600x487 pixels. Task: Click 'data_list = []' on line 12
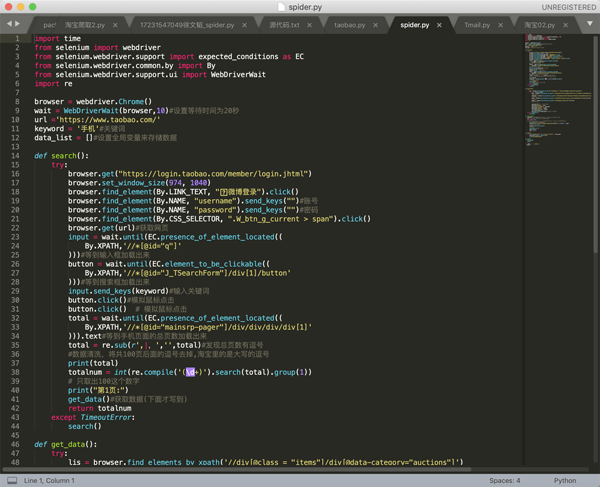click(64, 138)
